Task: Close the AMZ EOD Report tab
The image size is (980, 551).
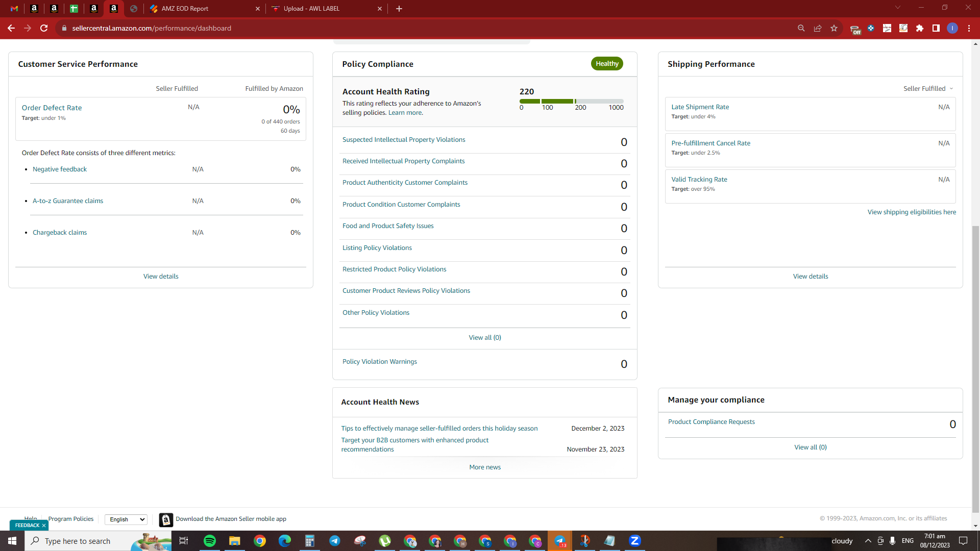Action: pos(258,9)
